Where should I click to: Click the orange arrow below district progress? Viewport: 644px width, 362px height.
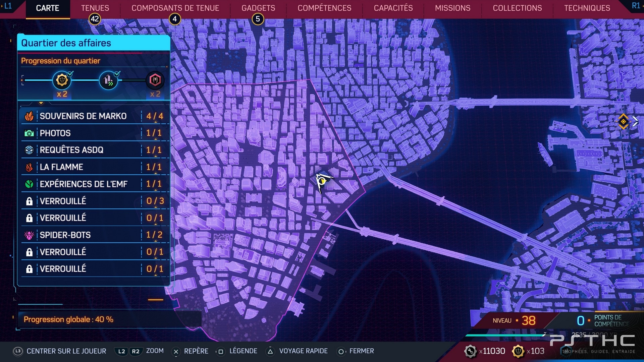point(41,103)
